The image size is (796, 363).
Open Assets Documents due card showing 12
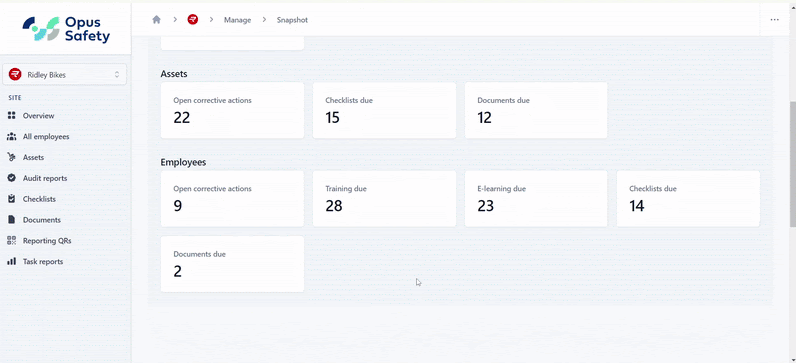pyautogui.click(x=536, y=110)
